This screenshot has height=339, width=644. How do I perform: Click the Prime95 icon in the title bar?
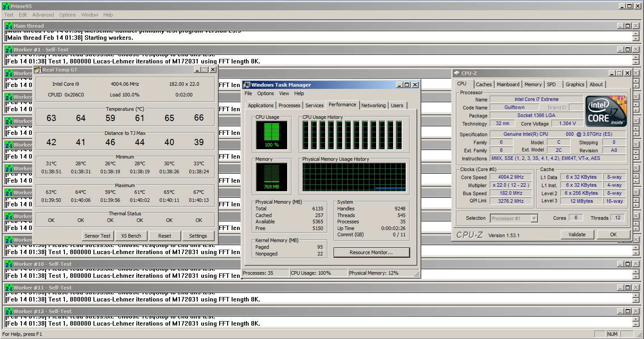pyautogui.click(x=6, y=6)
